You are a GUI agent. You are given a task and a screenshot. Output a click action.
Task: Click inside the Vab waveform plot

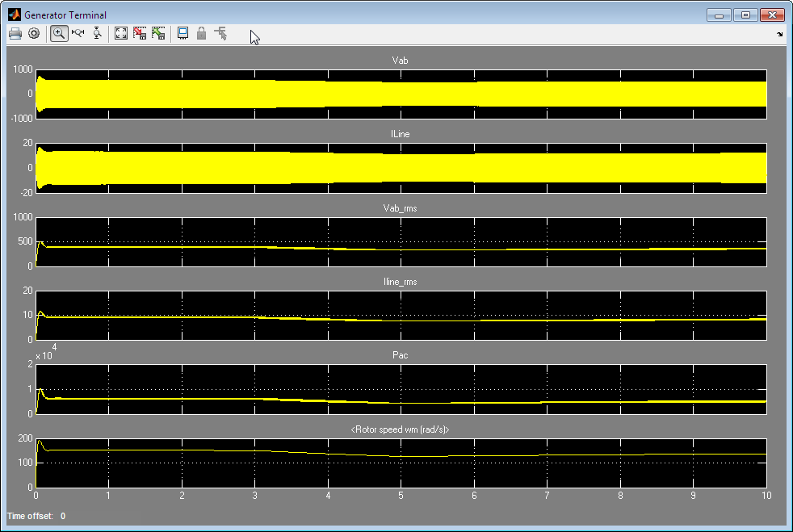coord(401,94)
